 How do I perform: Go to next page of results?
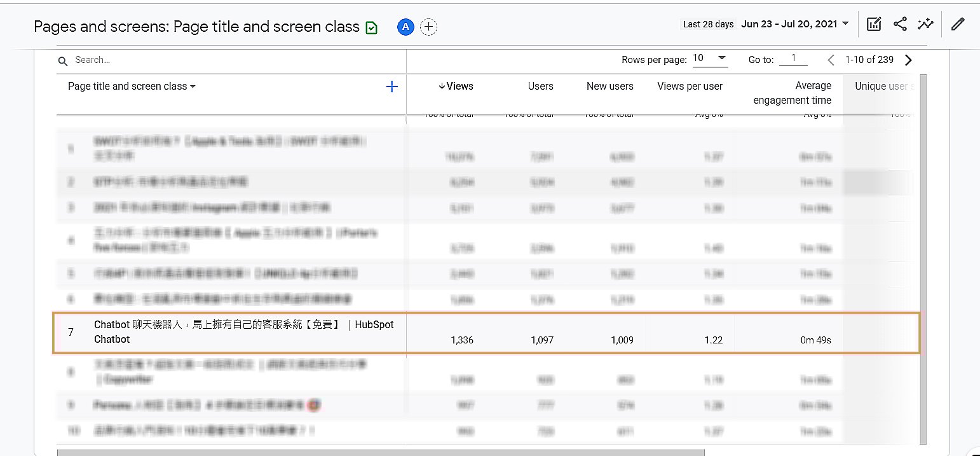click(x=908, y=60)
